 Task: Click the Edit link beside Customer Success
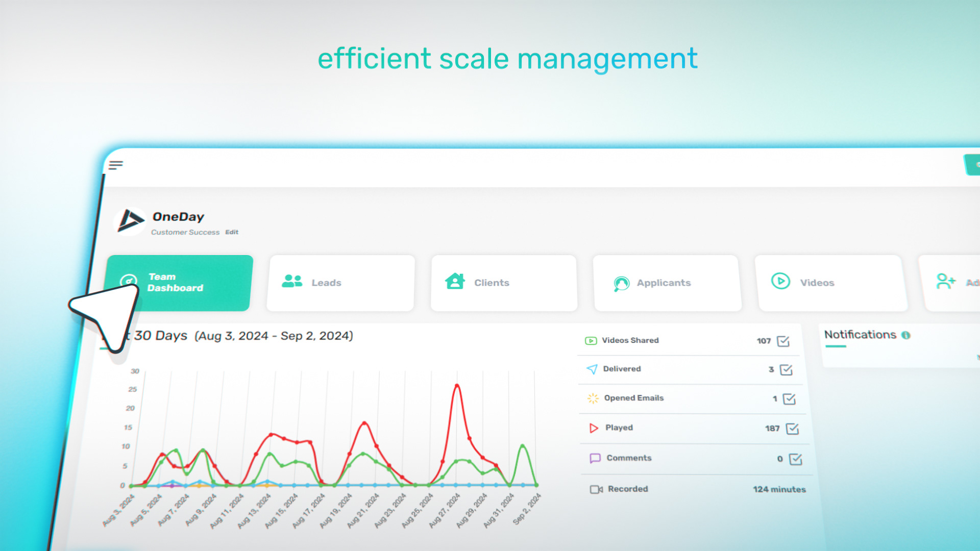click(x=232, y=232)
